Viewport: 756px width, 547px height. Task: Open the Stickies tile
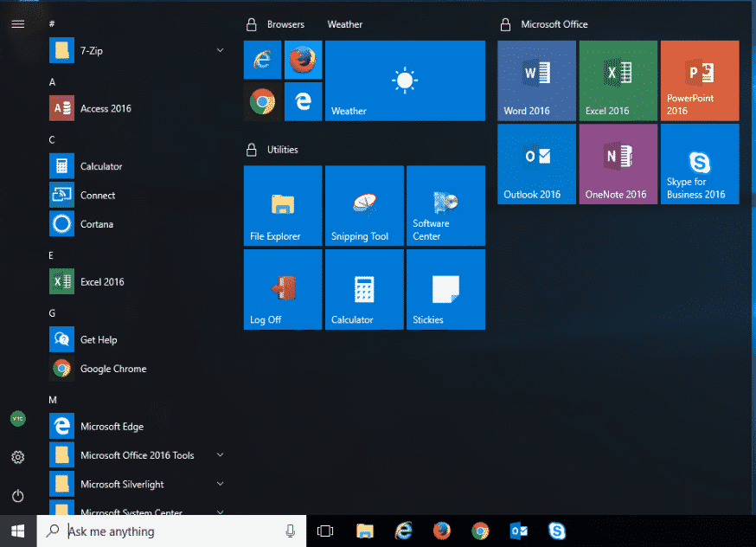446,289
